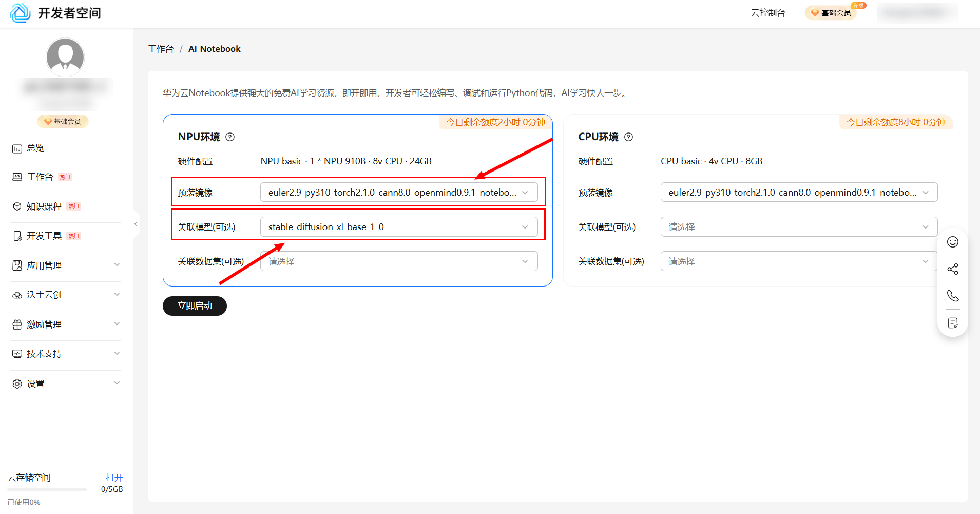The width and height of the screenshot is (980, 514).
Task: Click the help icon beside NPU环境
Action: pyautogui.click(x=230, y=137)
